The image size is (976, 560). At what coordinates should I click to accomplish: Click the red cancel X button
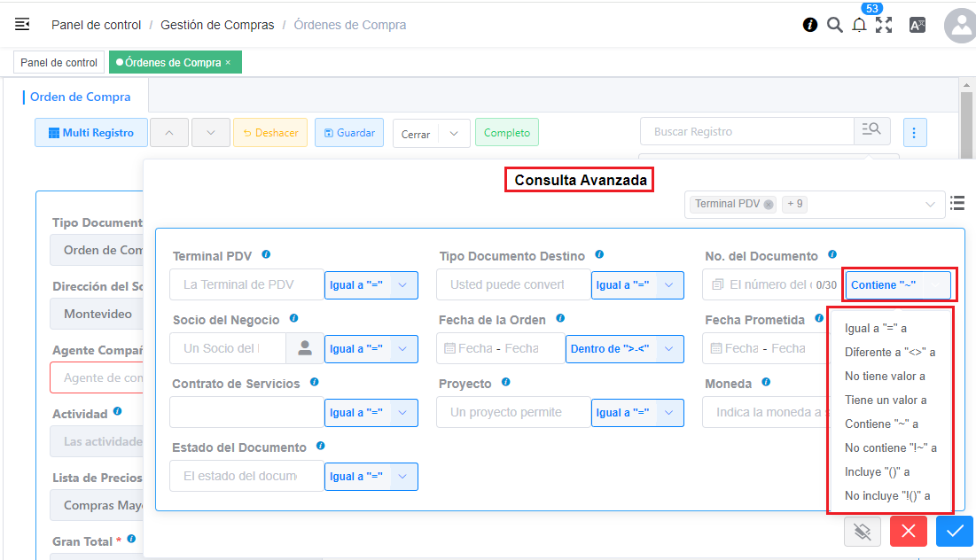click(909, 531)
